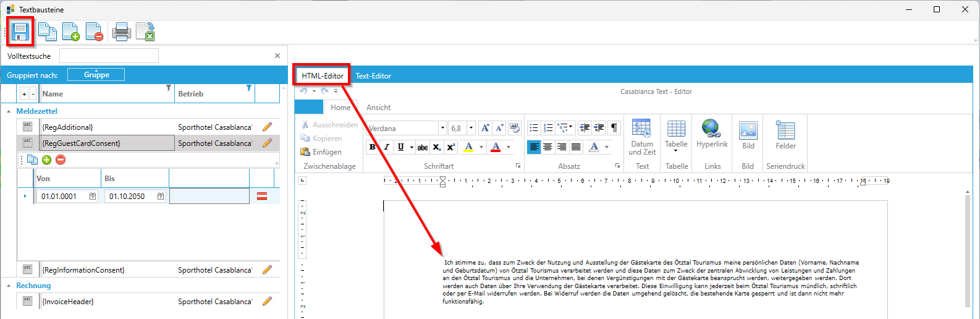Toggle italic formatting
Viewport: 980px width, 319px height.
point(386,147)
